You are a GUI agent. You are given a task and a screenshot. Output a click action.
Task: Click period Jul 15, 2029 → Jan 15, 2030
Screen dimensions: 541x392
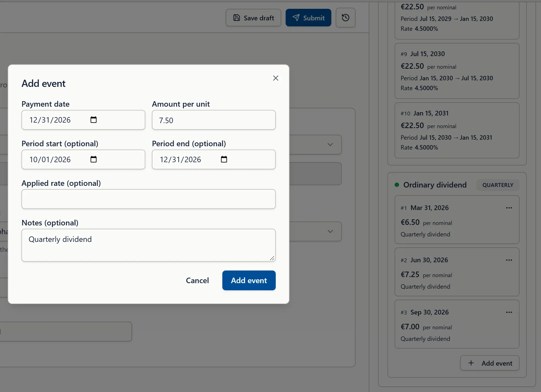tap(447, 19)
